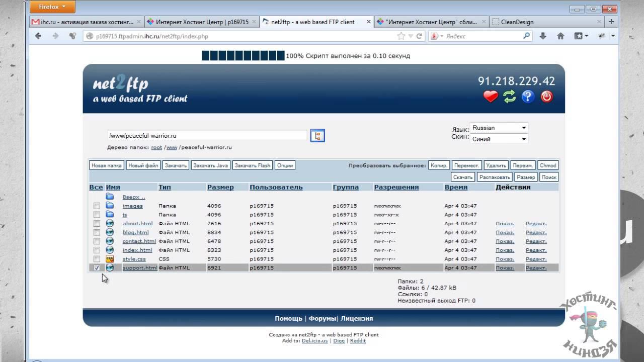Open the orange Firefox menu button
This screenshot has height=362, width=644.
pos(52,7)
